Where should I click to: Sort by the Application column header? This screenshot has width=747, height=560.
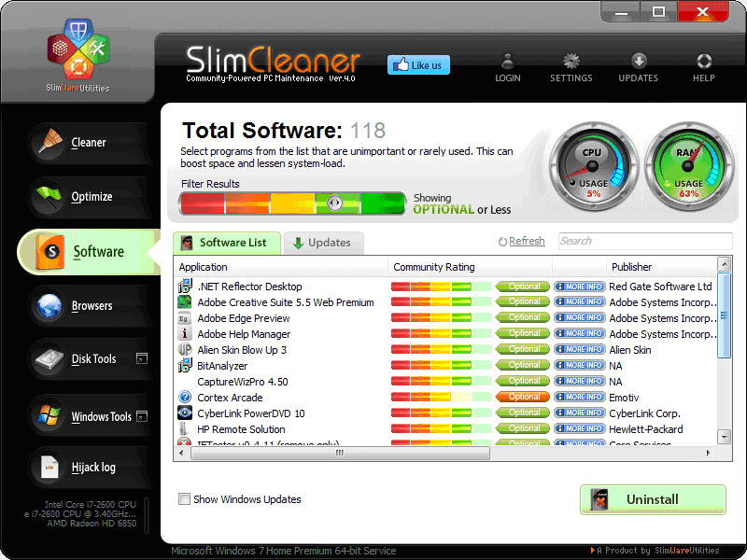281,267
